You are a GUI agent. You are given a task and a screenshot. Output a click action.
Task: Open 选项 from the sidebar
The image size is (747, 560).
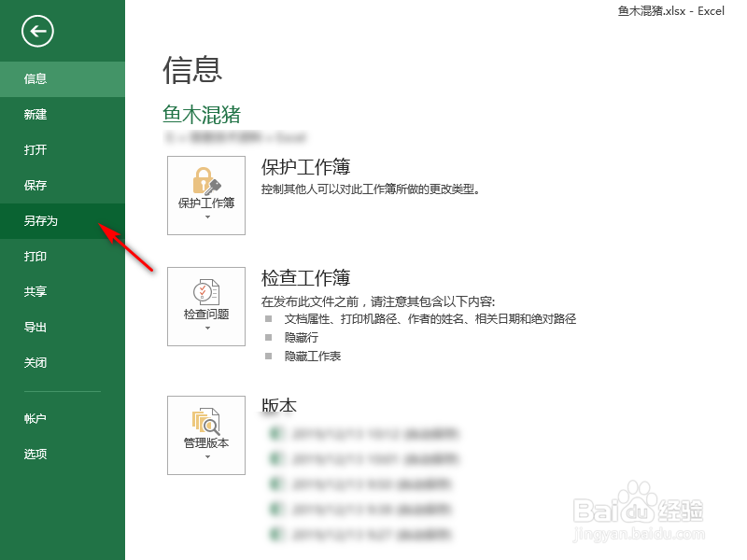coord(63,454)
